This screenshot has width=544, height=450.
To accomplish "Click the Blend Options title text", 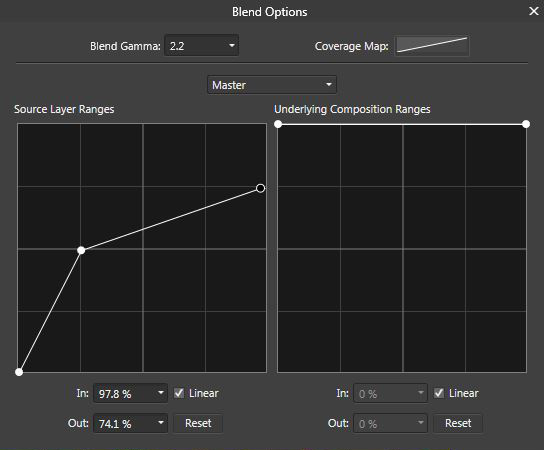I will pyautogui.click(x=270, y=12).
